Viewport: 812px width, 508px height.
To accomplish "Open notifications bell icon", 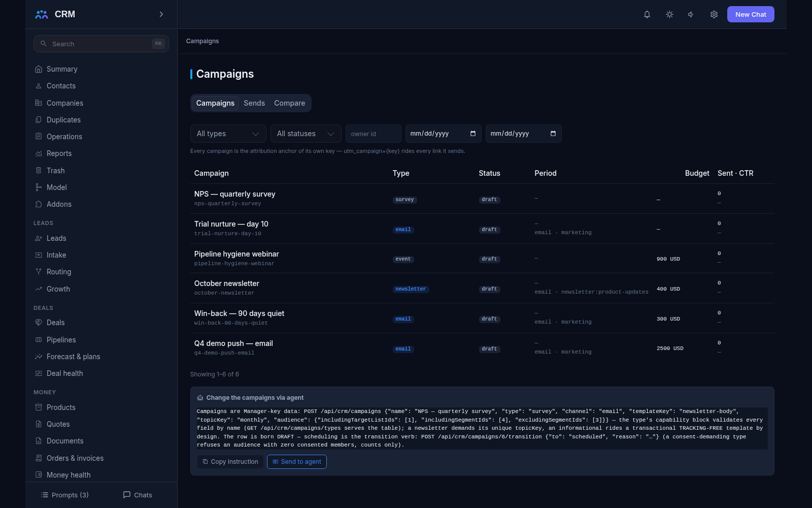I will pos(647,14).
